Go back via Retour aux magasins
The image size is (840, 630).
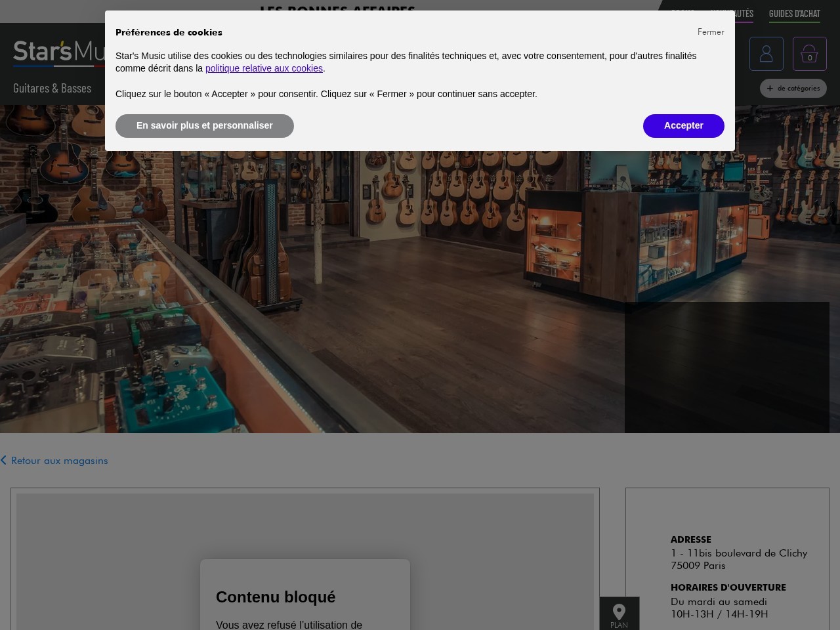[x=59, y=461]
